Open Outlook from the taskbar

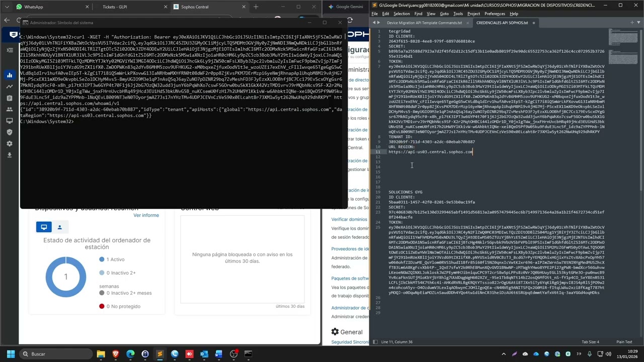pos(204,354)
